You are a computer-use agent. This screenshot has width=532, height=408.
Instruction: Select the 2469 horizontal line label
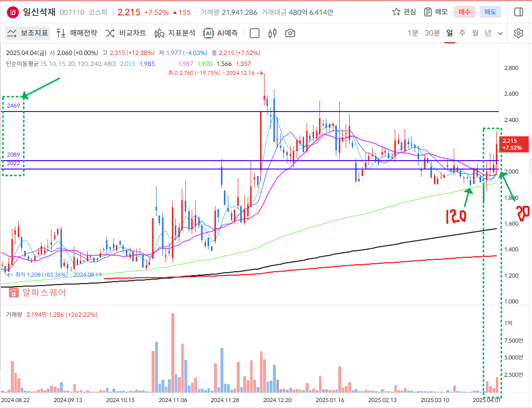13,106
